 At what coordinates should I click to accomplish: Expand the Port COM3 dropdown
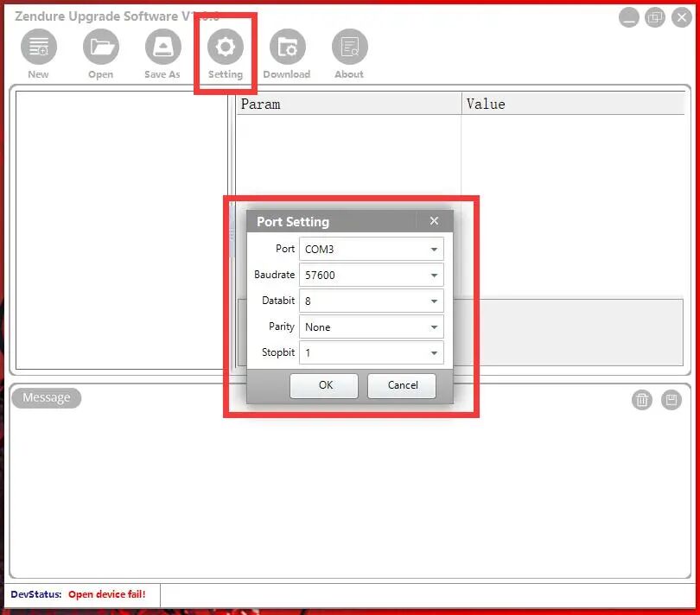click(x=371, y=249)
